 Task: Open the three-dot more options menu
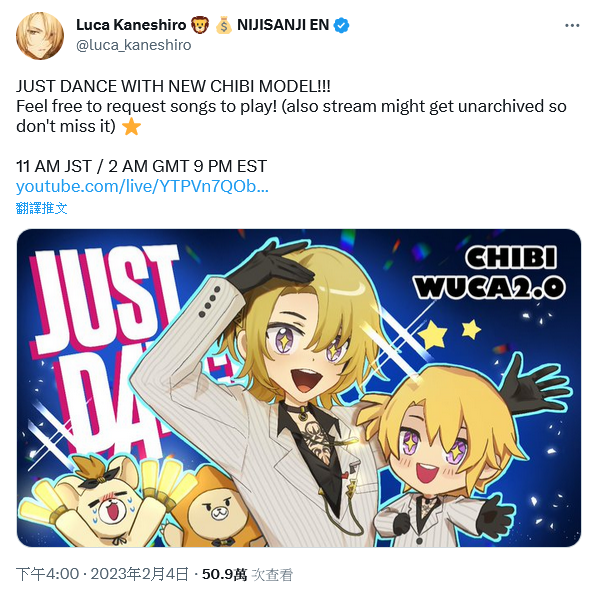point(572,26)
